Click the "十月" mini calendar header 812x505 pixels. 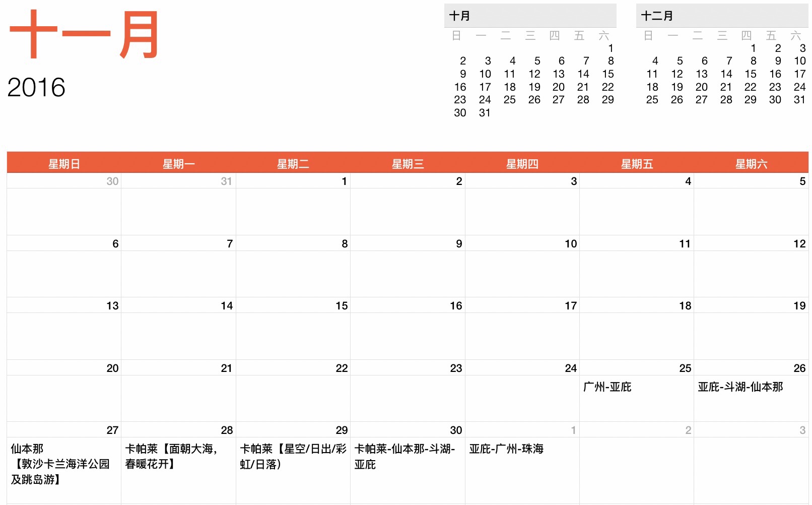[459, 16]
